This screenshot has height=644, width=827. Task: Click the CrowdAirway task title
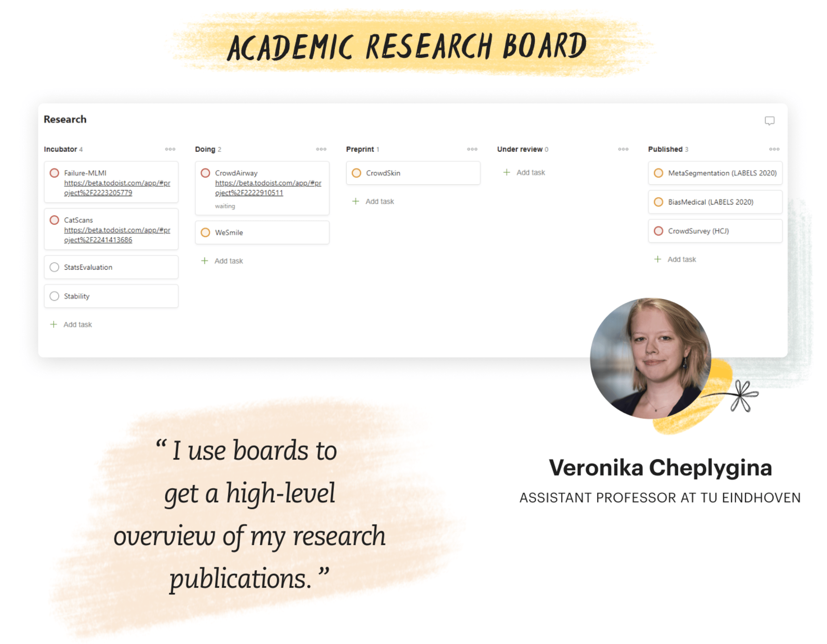[x=236, y=173]
